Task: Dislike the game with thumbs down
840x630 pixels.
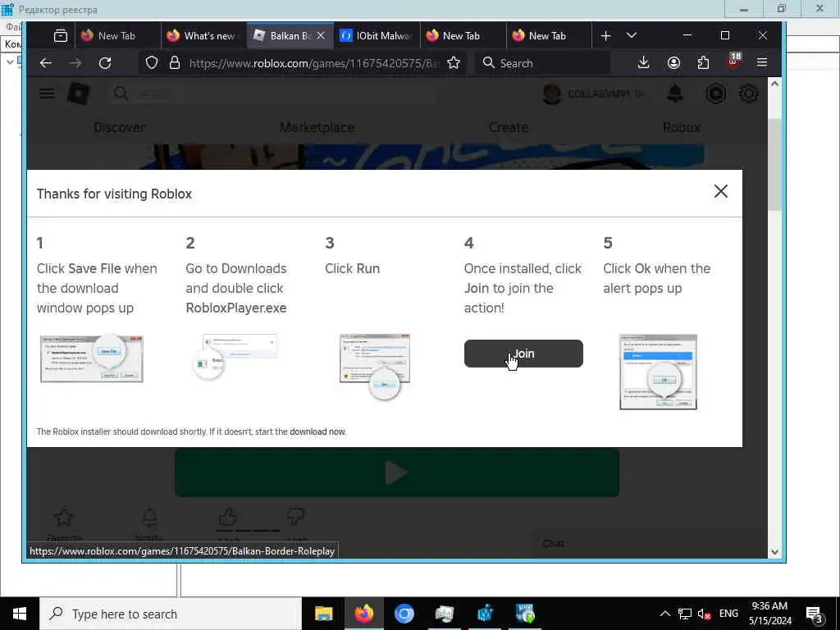Action: [295, 517]
